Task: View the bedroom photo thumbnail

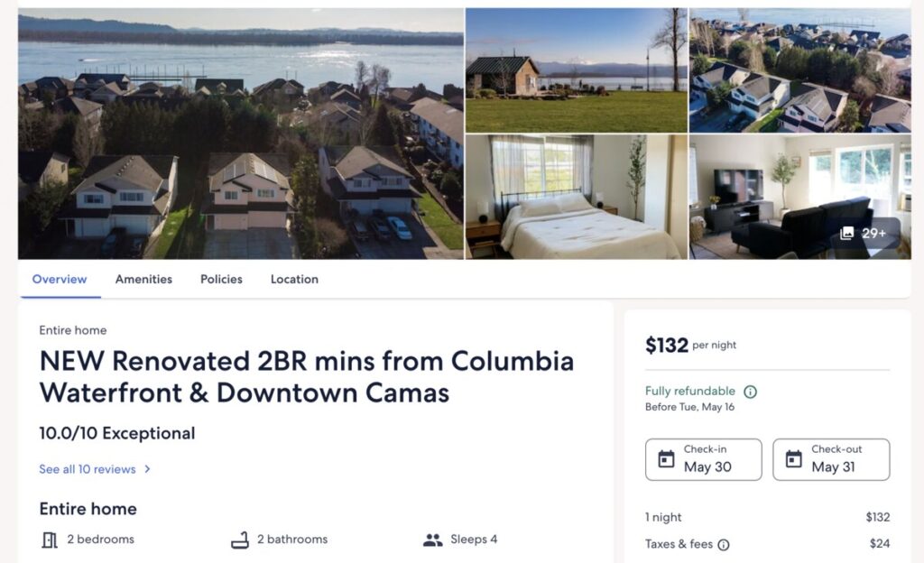Action: pyautogui.click(x=577, y=197)
